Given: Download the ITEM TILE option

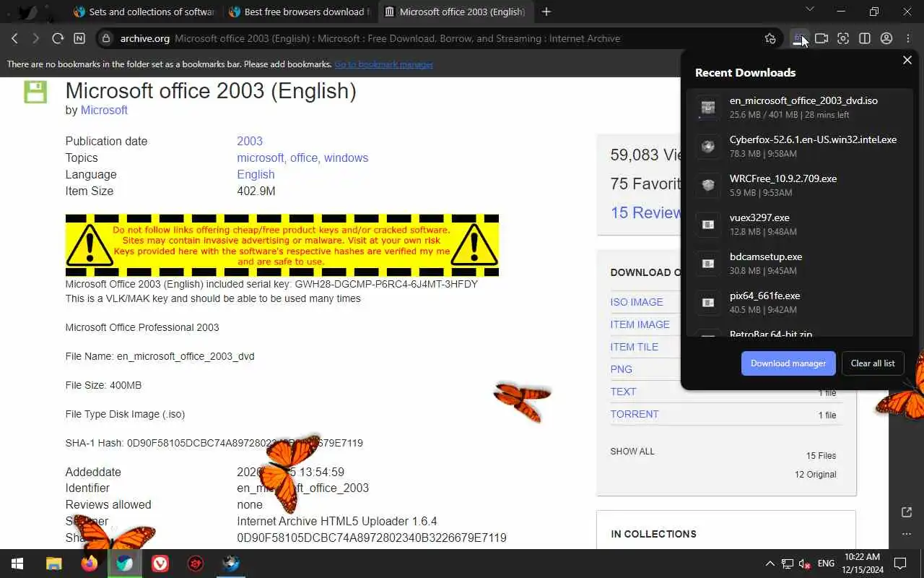Looking at the screenshot, I should click(x=634, y=347).
